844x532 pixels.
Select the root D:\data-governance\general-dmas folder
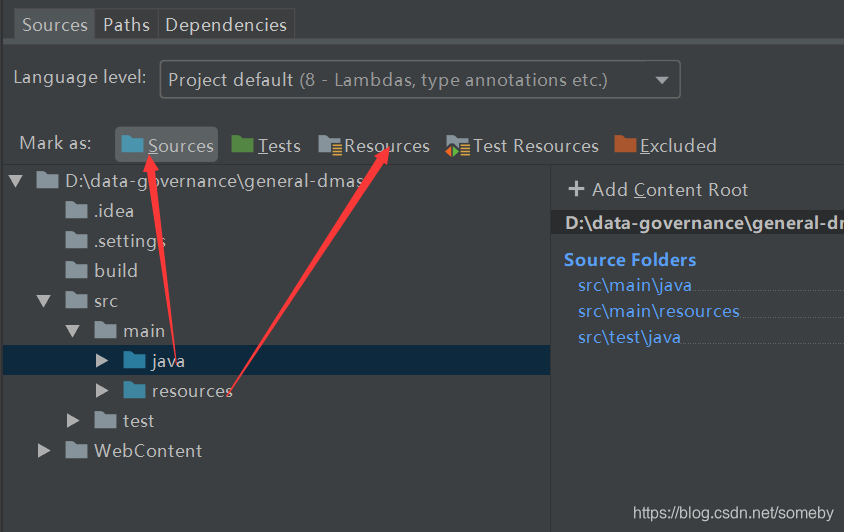click(x=214, y=181)
